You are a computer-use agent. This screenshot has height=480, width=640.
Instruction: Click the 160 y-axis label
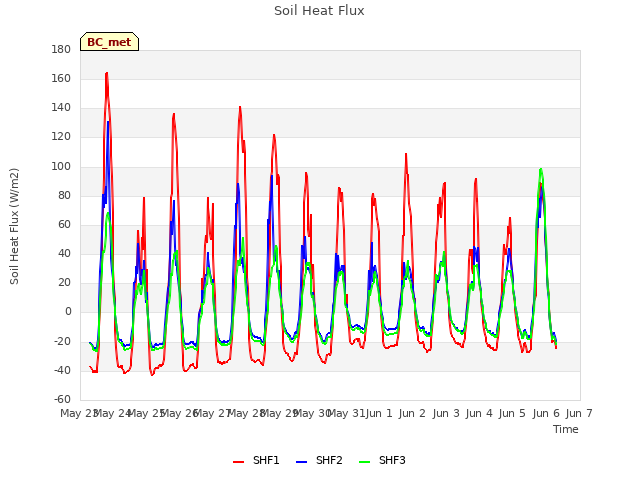61,78
